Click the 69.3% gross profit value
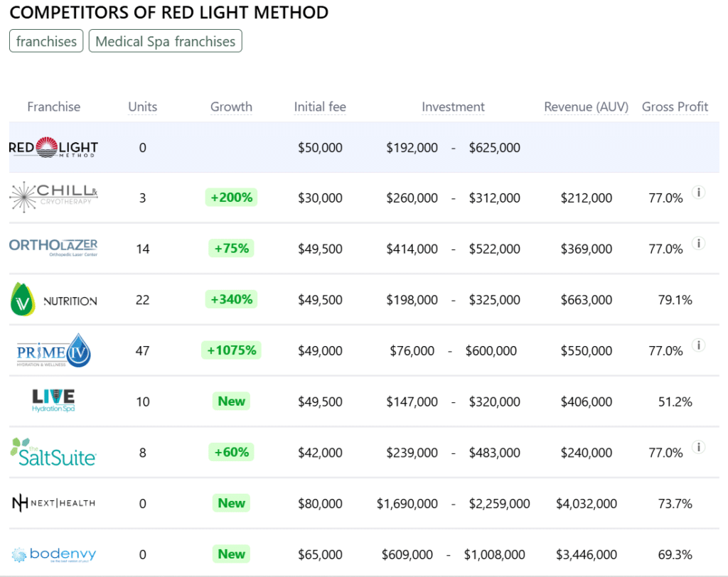 [x=675, y=555]
